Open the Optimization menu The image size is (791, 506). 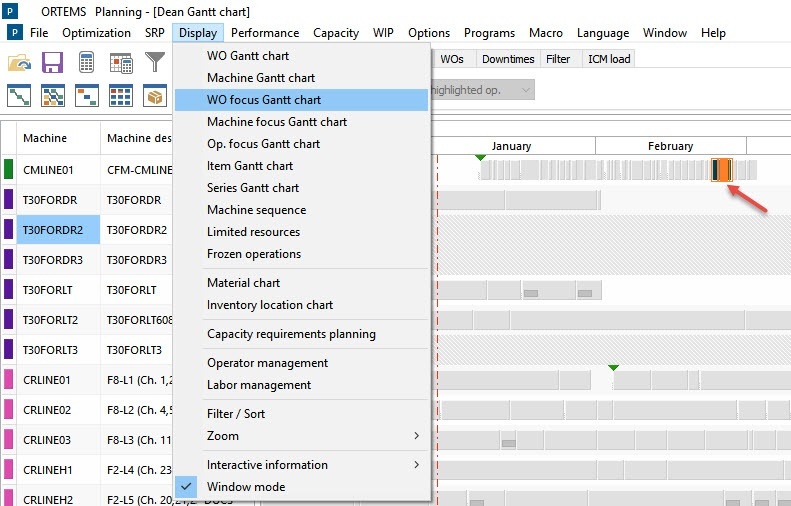[x=96, y=33]
